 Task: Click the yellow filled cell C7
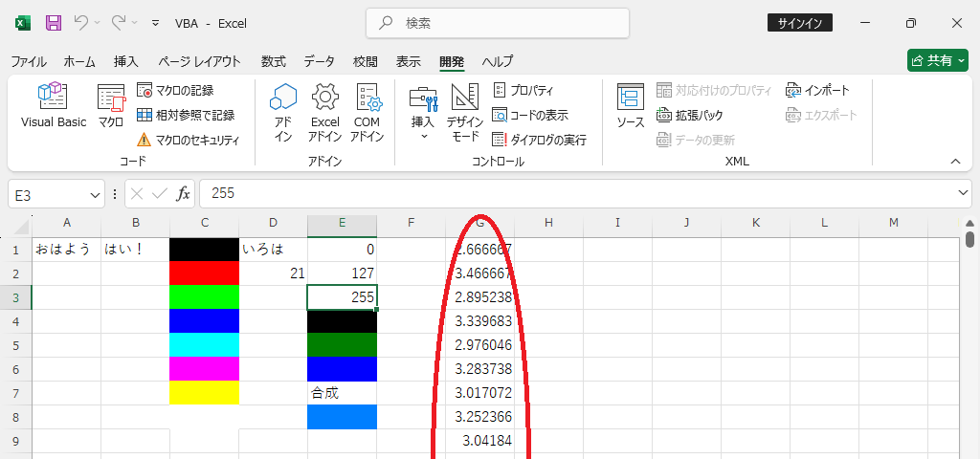(x=205, y=393)
